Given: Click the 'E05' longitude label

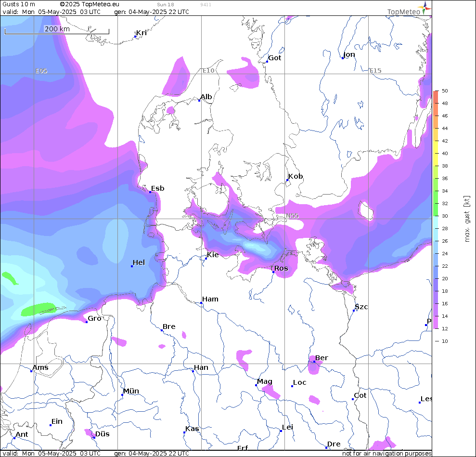Looking at the screenshot, I should pyautogui.click(x=41, y=71).
